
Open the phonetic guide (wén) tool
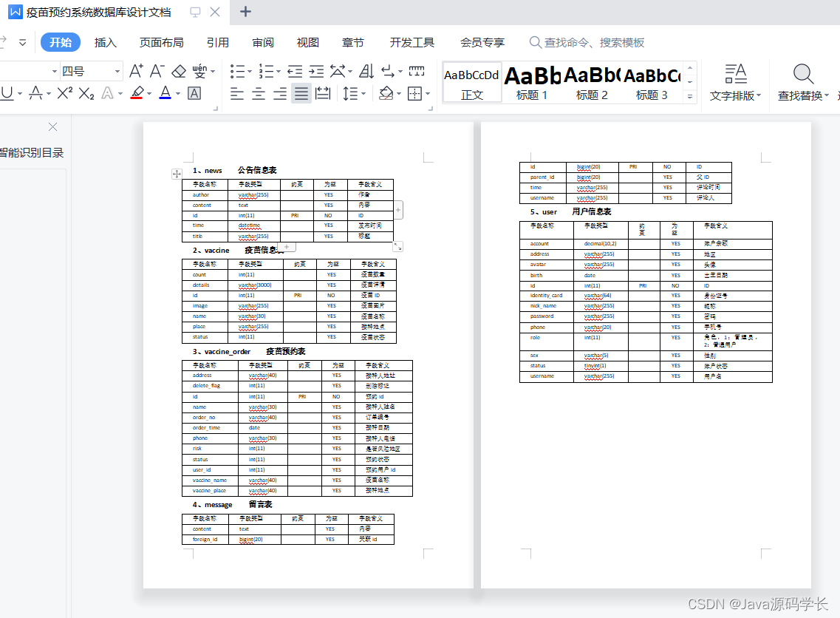tap(199, 71)
